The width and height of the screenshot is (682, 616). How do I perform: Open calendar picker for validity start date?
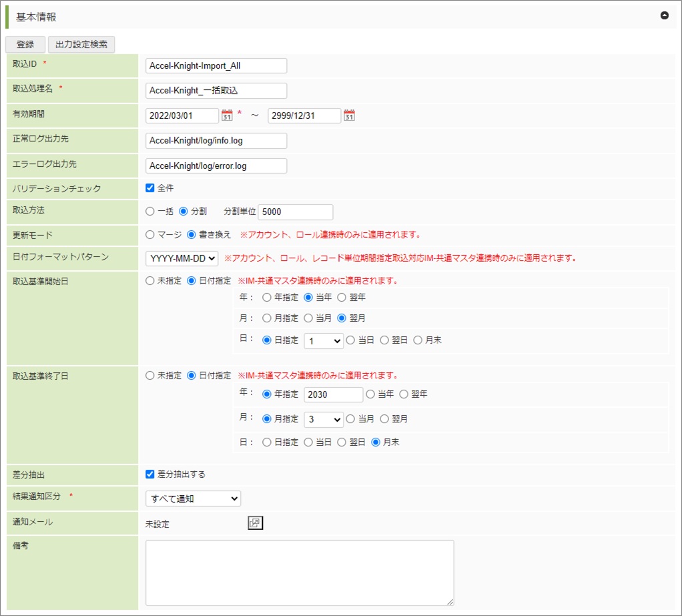pyautogui.click(x=227, y=115)
